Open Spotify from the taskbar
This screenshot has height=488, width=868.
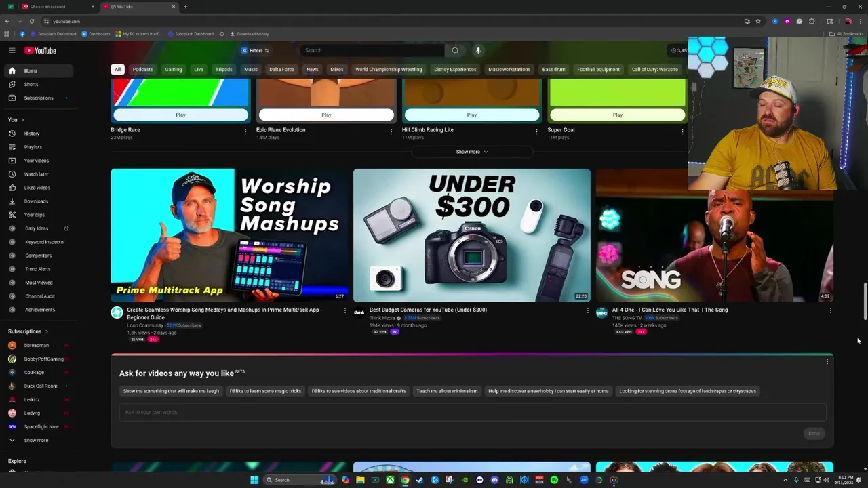pos(554,480)
